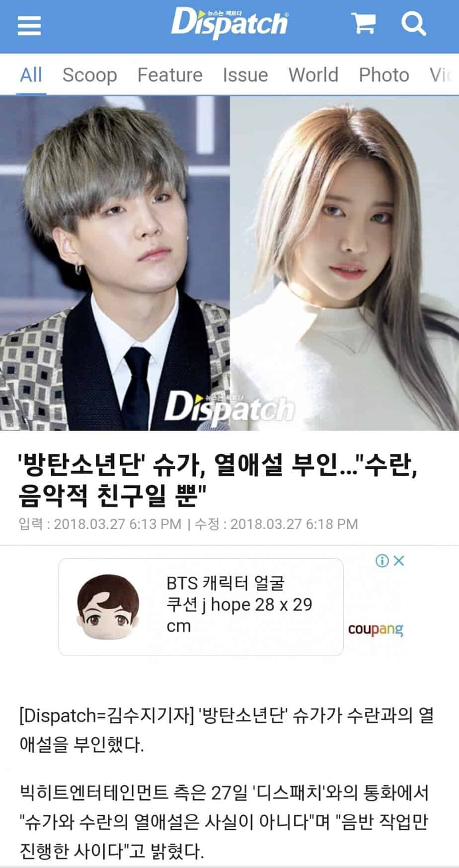Close the Coupang advertisement
The width and height of the screenshot is (459, 868).
(399, 561)
